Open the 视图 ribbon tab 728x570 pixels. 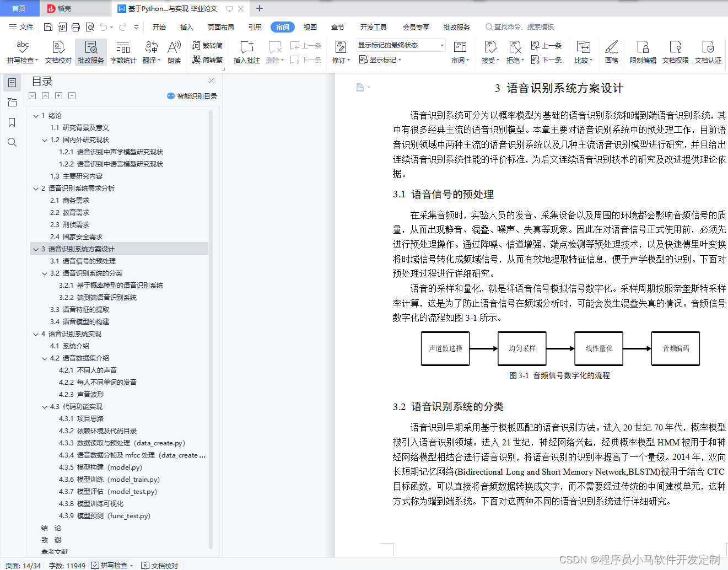click(x=310, y=27)
